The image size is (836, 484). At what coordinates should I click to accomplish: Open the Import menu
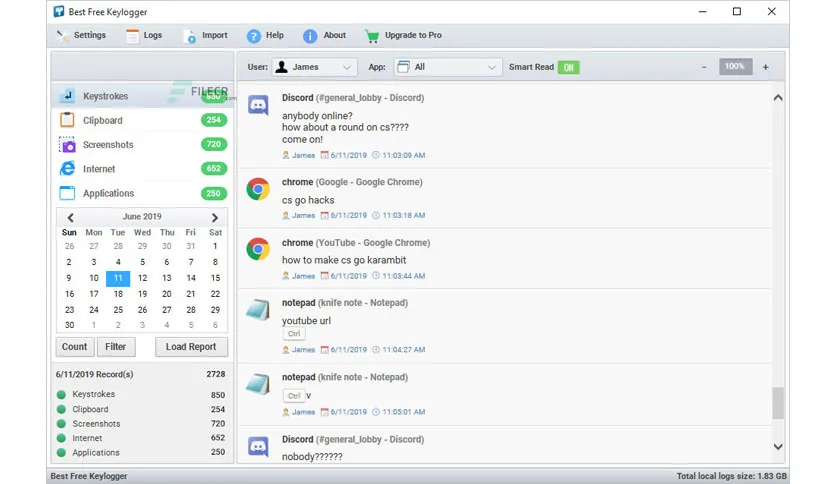(x=205, y=35)
